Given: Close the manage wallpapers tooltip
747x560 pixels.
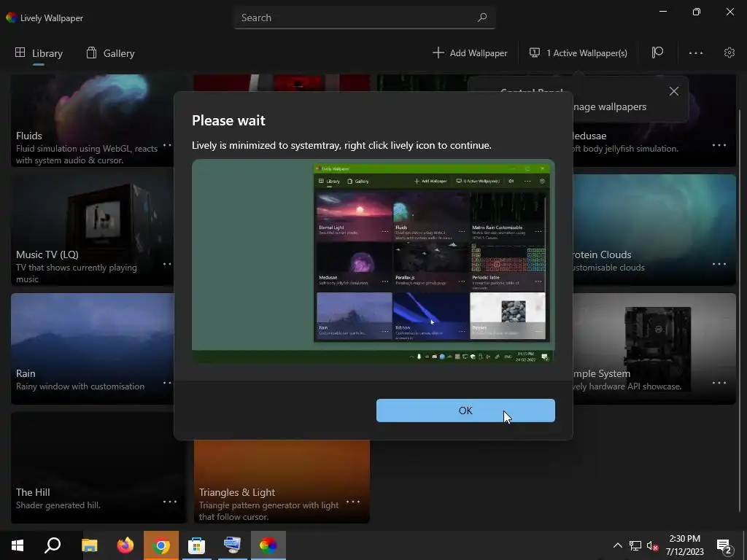Looking at the screenshot, I should tap(673, 91).
